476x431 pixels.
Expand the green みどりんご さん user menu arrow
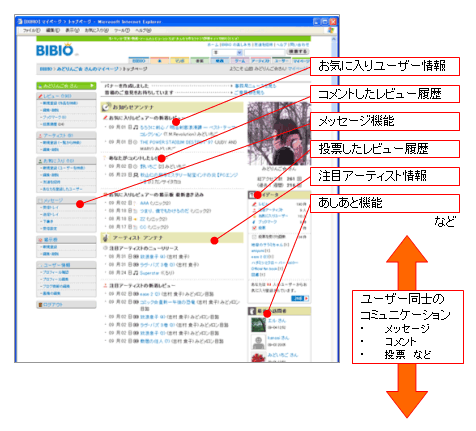[x=92, y=86]
